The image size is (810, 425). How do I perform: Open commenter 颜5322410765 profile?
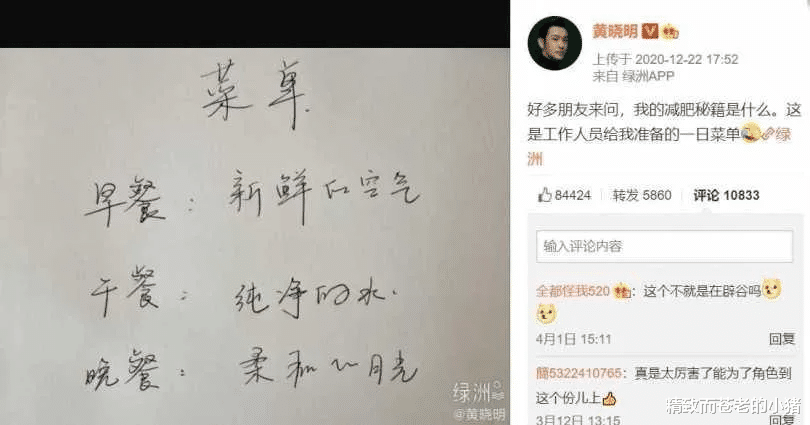pos(579,373)
